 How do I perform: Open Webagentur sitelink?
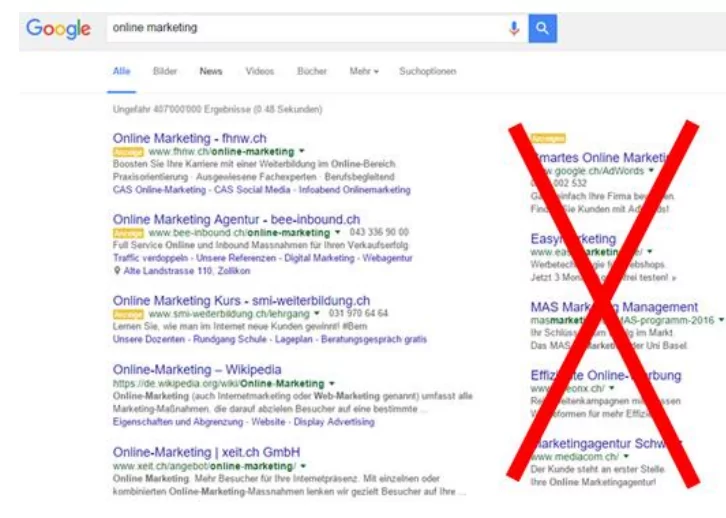click(387, 258)
